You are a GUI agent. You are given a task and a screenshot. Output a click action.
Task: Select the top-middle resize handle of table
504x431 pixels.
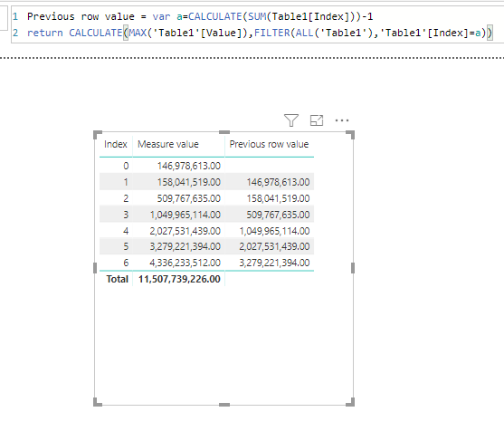tap(224, 132)
